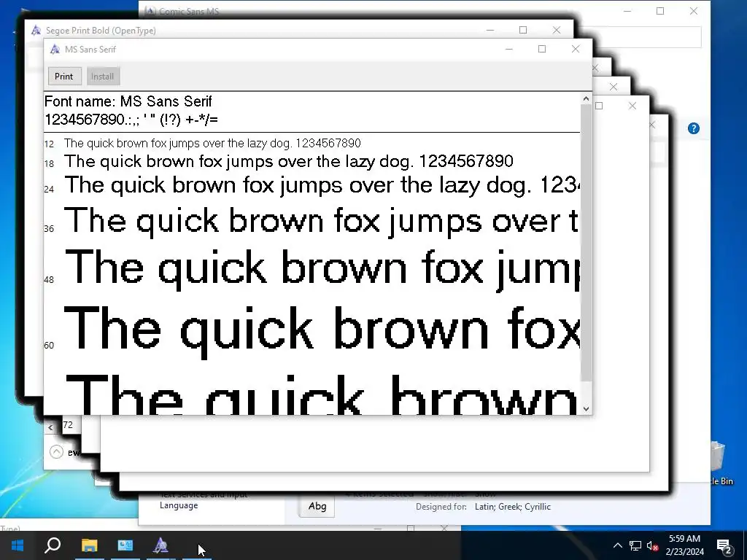
Task: Click the Language link in the Fonts sidebar
Action: click(179, 506)
